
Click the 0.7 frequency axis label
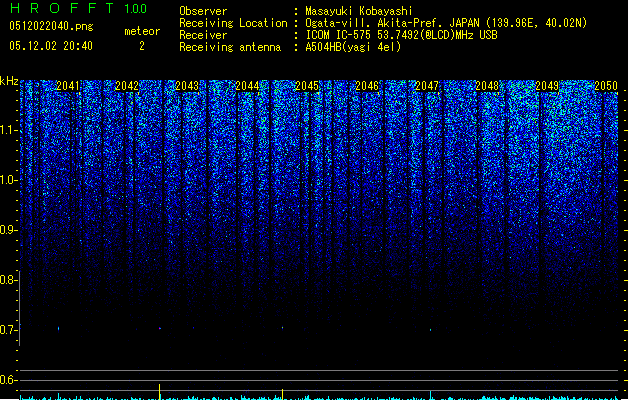pyautogui.click(x=9, y=330)
